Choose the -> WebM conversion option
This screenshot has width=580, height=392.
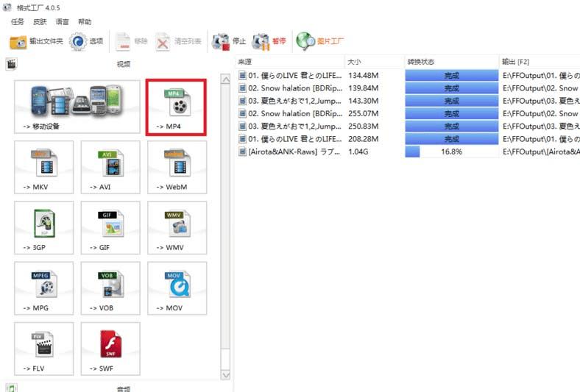click(x=177, y=167)
